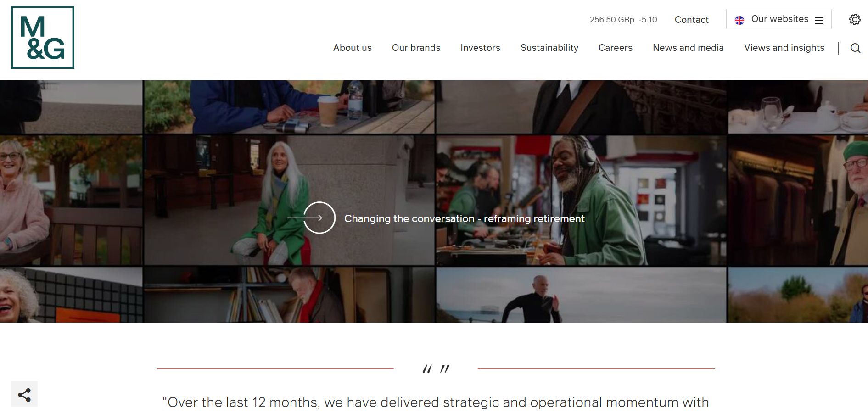Click the UK flag icon
Image resolution: width=868 pixels, height=413 pixels.
point(739,20)
